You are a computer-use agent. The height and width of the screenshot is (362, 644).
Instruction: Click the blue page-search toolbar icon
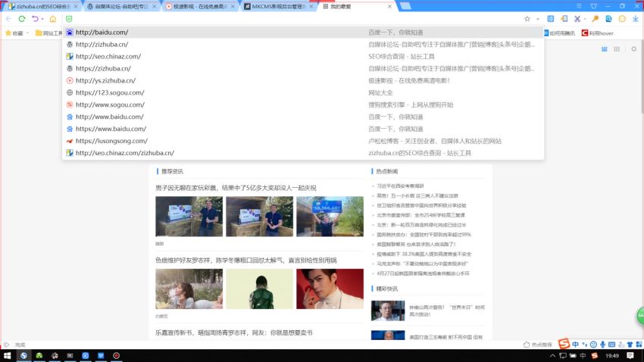608,19
